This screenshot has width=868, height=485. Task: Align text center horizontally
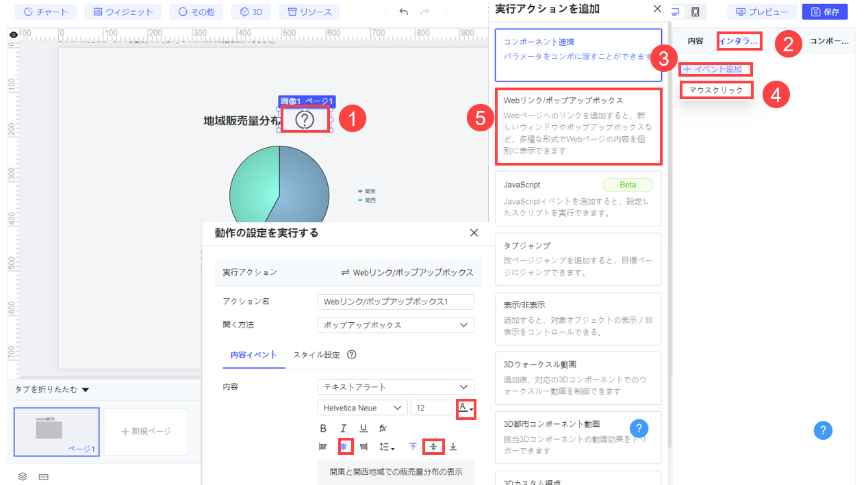345,447
